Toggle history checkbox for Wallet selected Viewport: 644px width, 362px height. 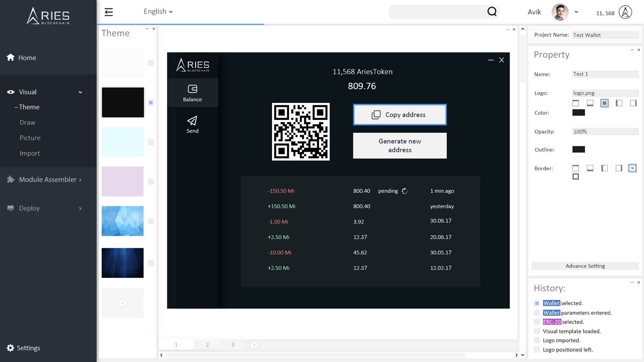537,303
